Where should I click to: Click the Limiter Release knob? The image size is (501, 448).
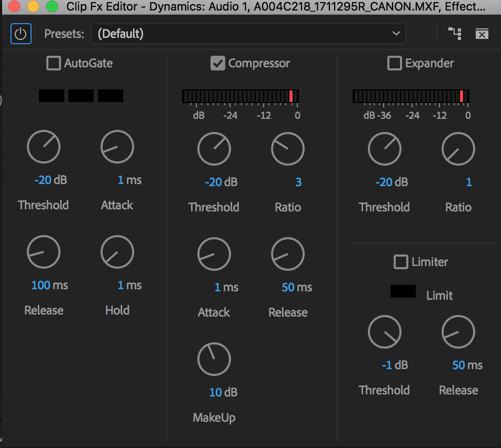click(458, 332)
